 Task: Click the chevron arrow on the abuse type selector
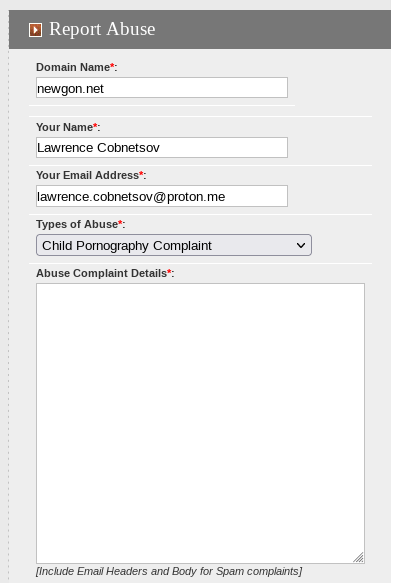coord(301,245)
